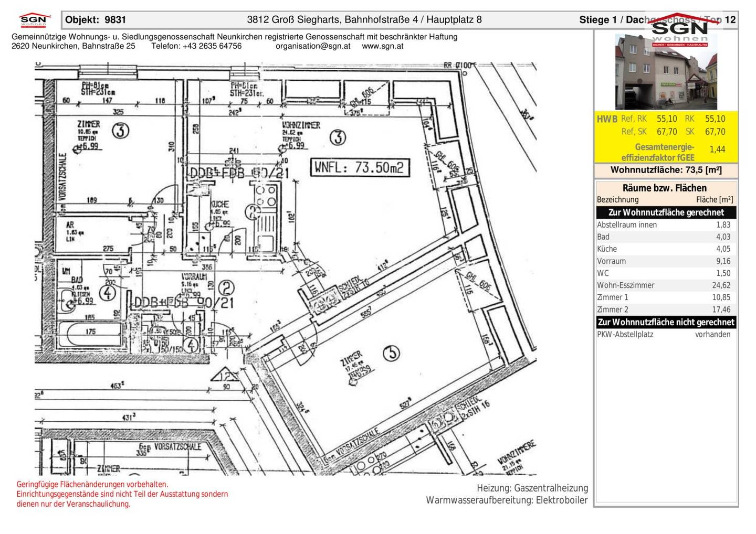
Task: Click the 'Zur Wohnnutzfläche nicht gerechnet' section bar
Action: coord(666,322)
